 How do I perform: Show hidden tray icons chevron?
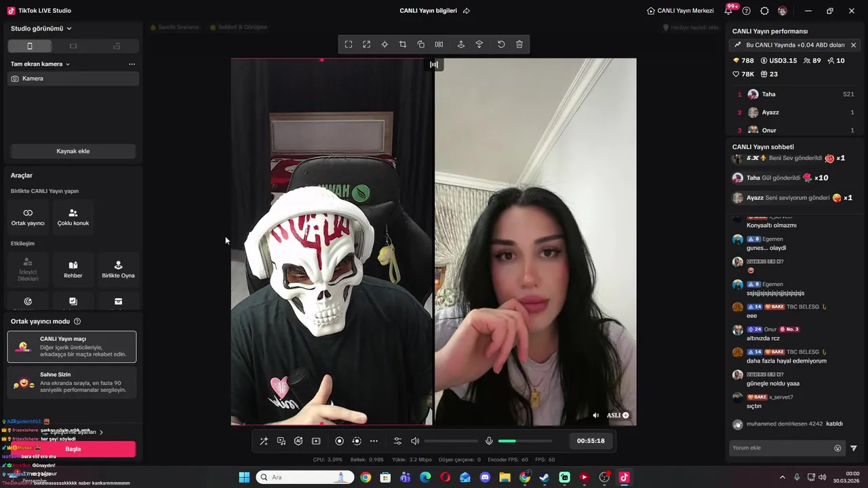(782, 477)
